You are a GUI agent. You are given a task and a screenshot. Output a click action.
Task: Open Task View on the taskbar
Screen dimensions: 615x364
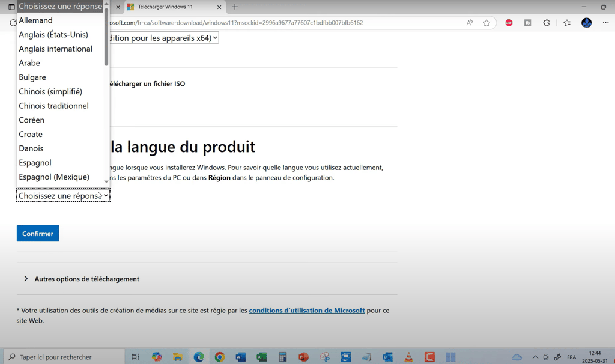135,357
